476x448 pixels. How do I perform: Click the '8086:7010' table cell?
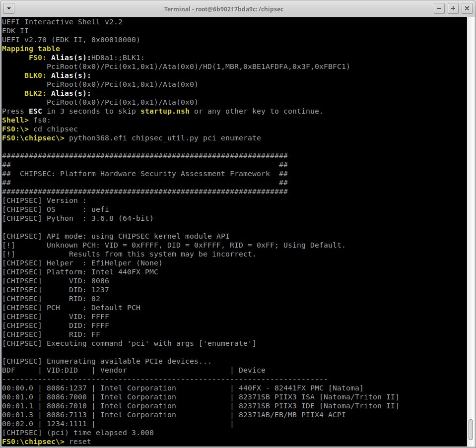67,406
